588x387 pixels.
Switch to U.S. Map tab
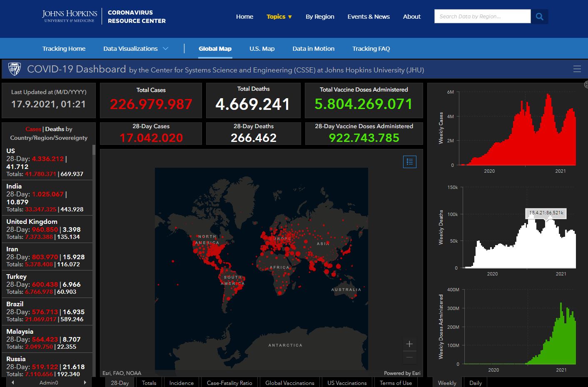(262, 49)
